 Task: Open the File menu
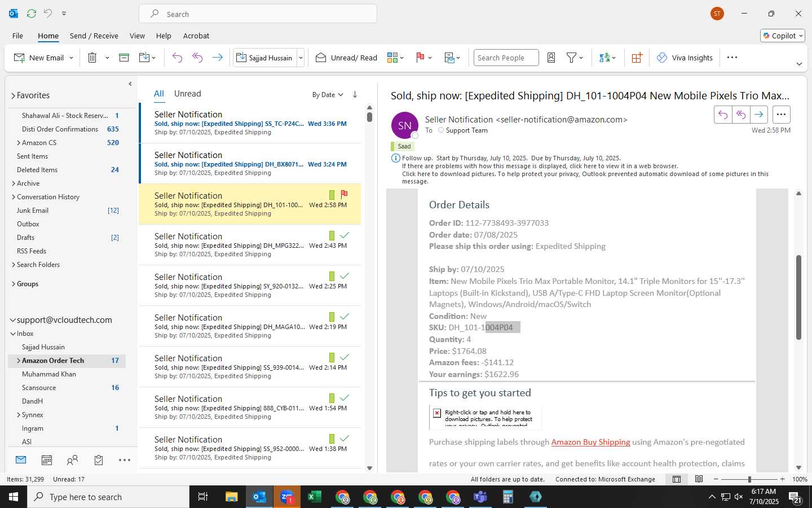pyautogui.click(x=17, y=36)
